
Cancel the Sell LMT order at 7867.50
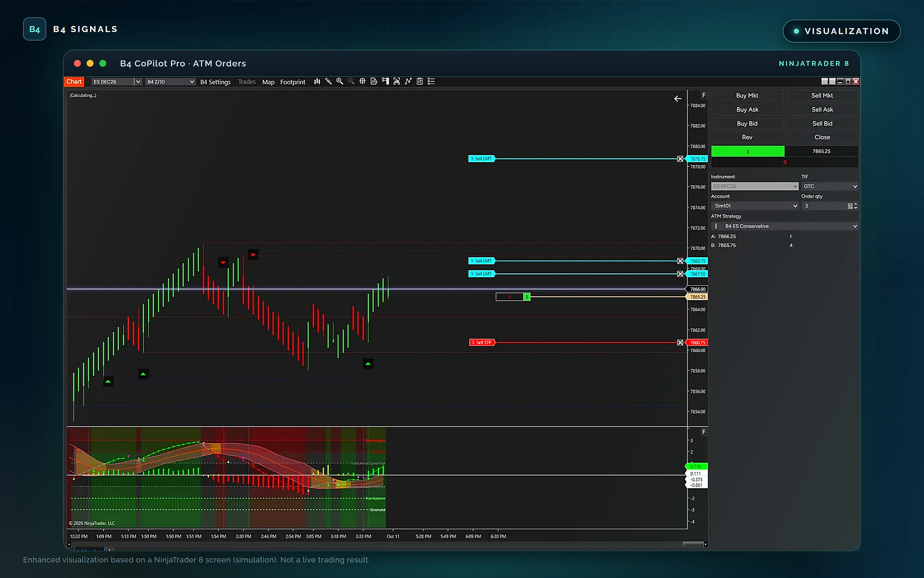pyautogui.click(x=680, y=274)
